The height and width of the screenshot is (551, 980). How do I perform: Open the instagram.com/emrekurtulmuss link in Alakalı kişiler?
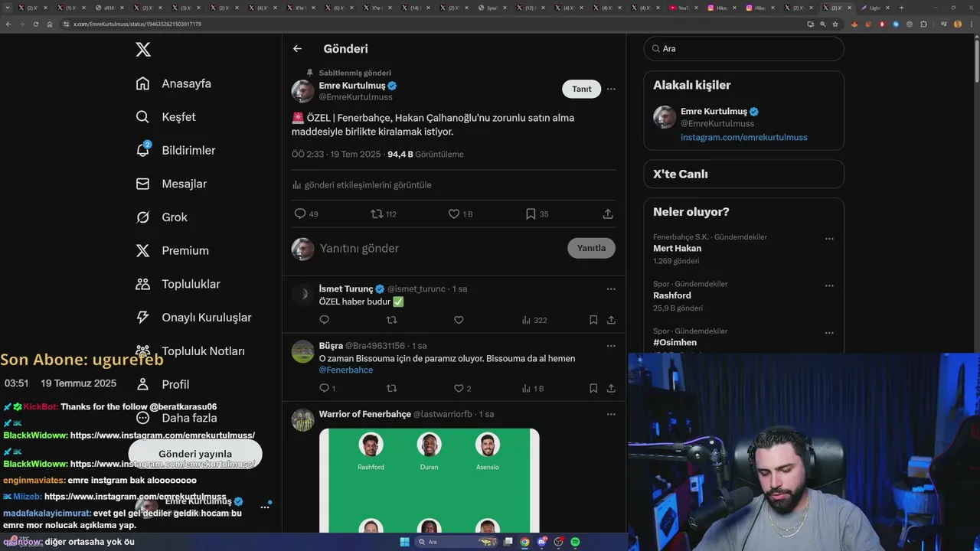pyautogui.click(x=744, y=138)
